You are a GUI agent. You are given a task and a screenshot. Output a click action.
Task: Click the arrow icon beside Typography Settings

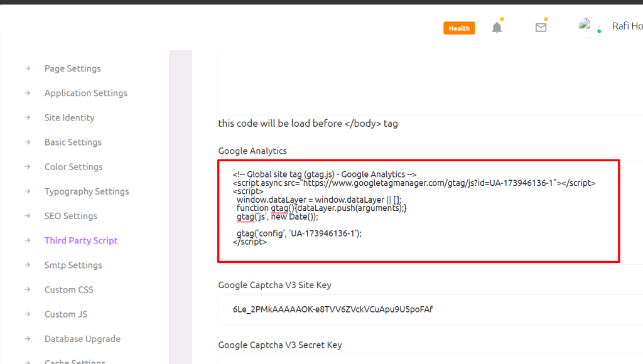pos(28,191)
